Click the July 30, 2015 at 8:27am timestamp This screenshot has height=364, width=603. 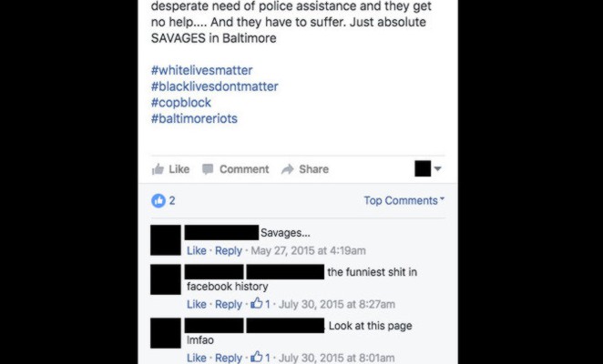point(337,304)
